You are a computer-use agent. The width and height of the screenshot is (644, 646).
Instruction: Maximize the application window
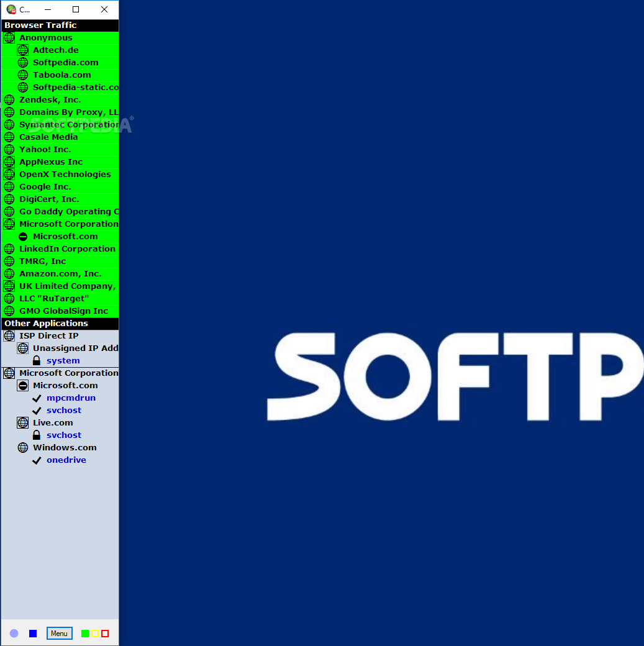tap(76, 9)
